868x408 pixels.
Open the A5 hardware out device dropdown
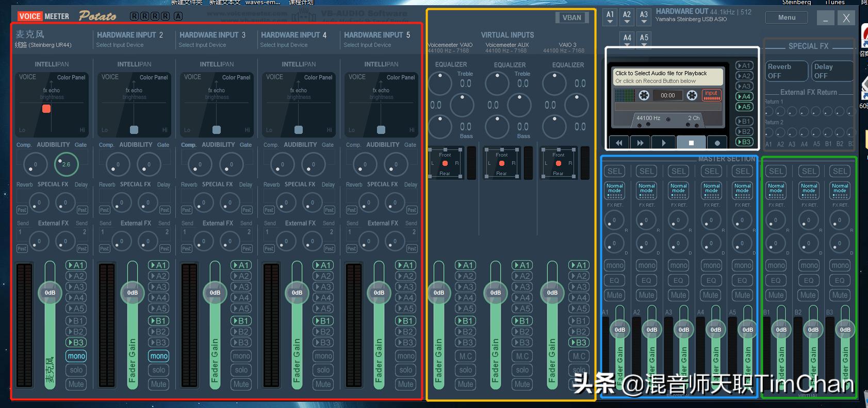(644, 39)
